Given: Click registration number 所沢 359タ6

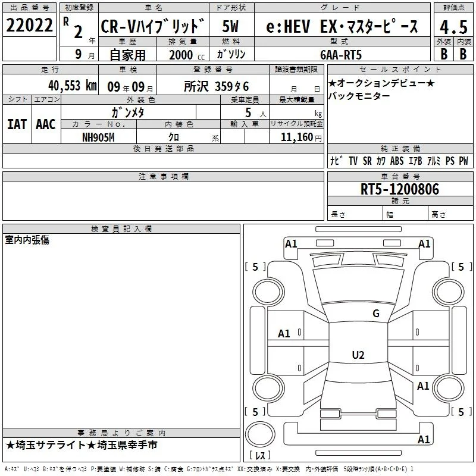Looking at the screenshot, I should 216,87.
